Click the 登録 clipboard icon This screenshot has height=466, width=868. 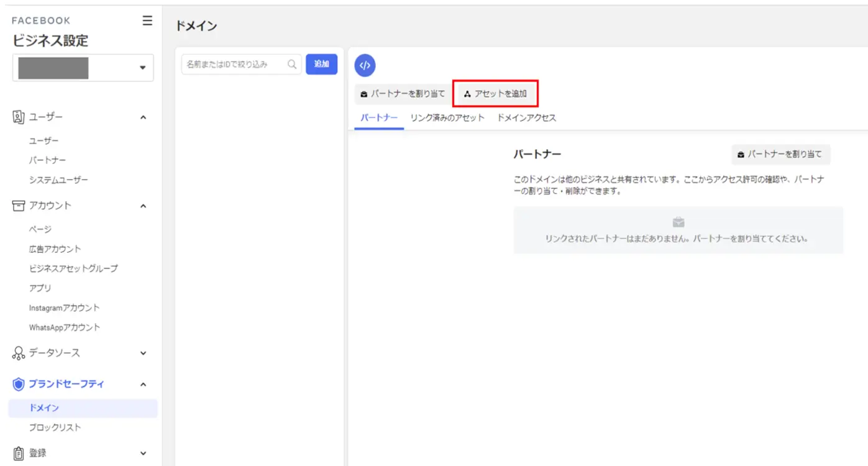coord(18,453)
